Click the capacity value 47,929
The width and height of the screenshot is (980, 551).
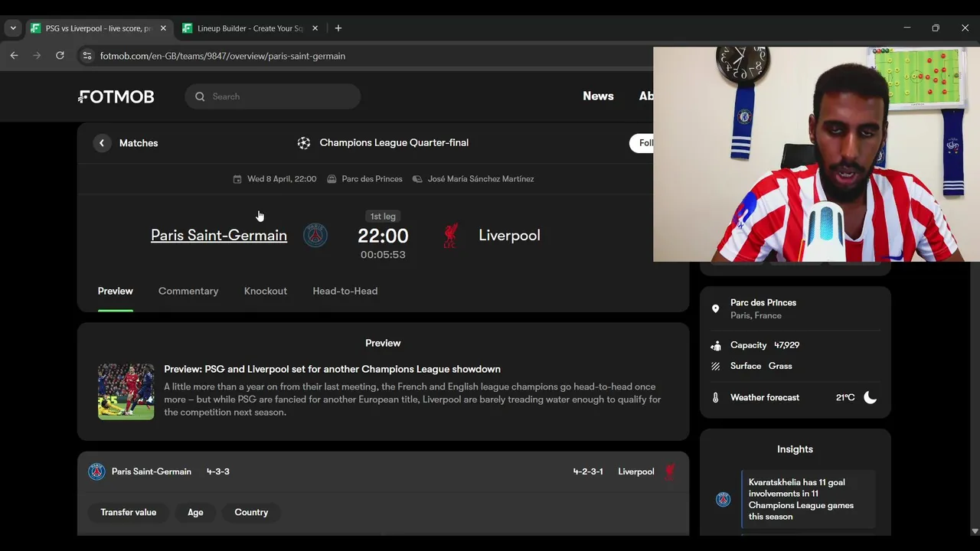click(x=786, y=345)
